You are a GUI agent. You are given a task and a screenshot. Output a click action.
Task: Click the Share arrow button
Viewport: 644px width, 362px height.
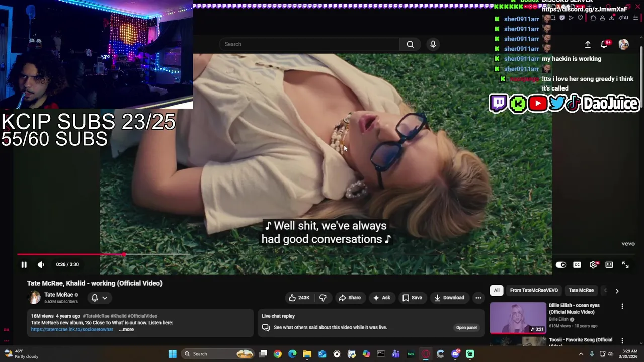tap(350, 298)
